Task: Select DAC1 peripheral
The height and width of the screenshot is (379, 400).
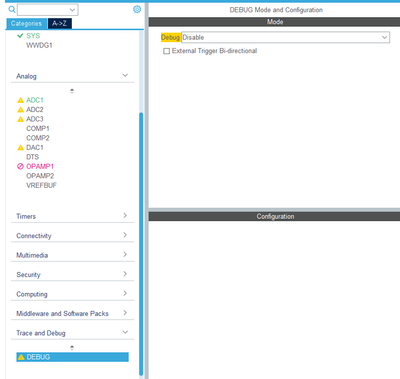Action: (35, 147)
